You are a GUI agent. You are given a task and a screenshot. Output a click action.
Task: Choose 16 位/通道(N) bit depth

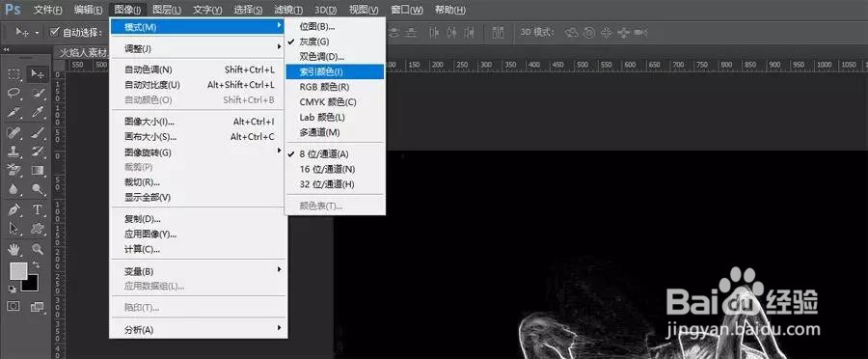(x=335, y=169)
